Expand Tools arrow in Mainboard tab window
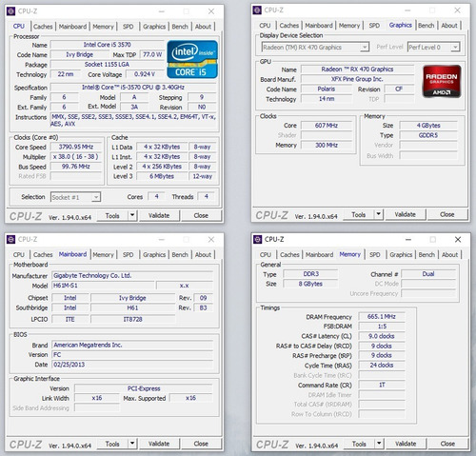Viewport: 476px width, 456px height. (x=132, y=444)
